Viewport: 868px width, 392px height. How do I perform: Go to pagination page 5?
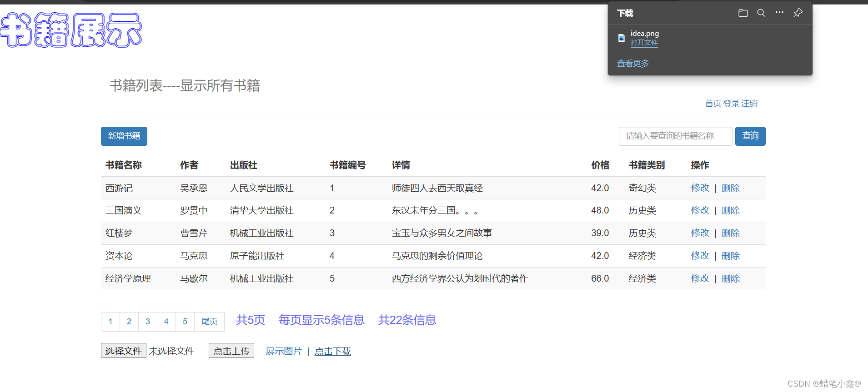(x=185, y=322)
